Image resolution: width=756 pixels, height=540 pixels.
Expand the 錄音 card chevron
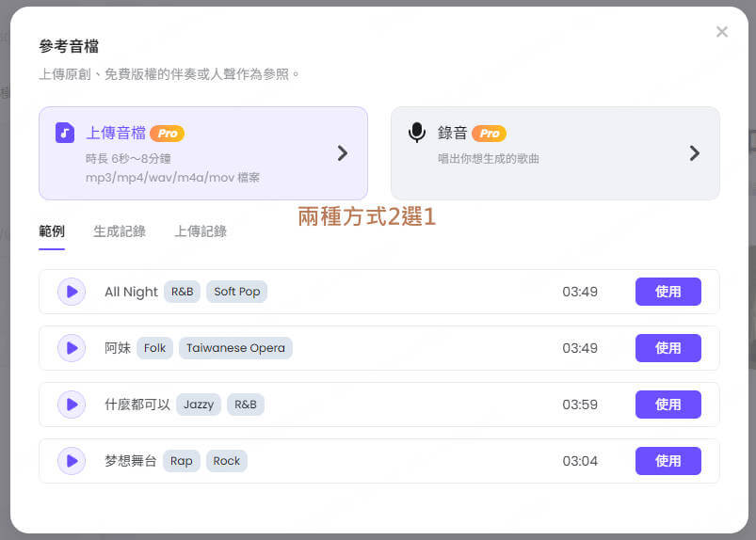[x=694, y=153]
